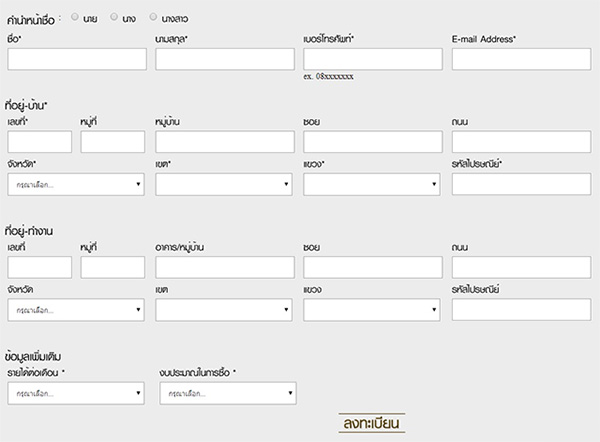Click the เบอร์โทรศัพท์ phone number field
600x442 pixels.
(372, 59)
